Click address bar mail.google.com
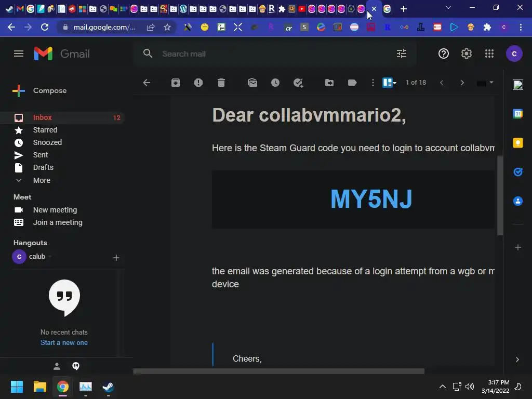This screenshot has width=532, height=399. [x=104, y=27]
